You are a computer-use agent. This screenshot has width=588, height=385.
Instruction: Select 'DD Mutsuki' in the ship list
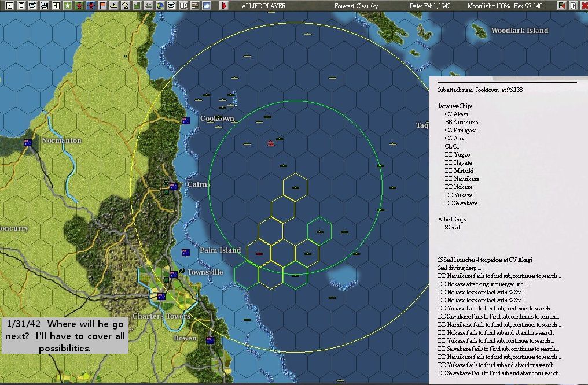tap(459, 171)
